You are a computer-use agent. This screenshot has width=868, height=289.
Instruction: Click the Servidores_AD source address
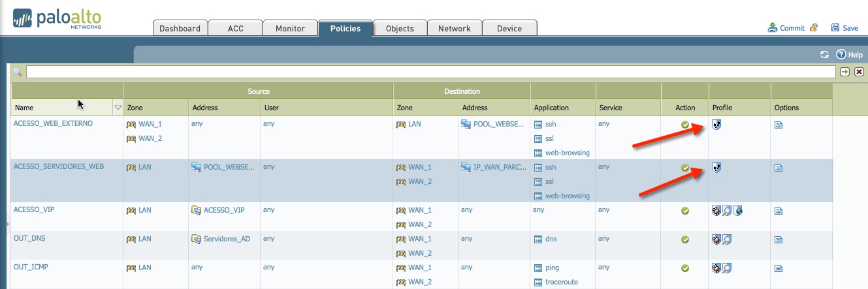point(226,239)
